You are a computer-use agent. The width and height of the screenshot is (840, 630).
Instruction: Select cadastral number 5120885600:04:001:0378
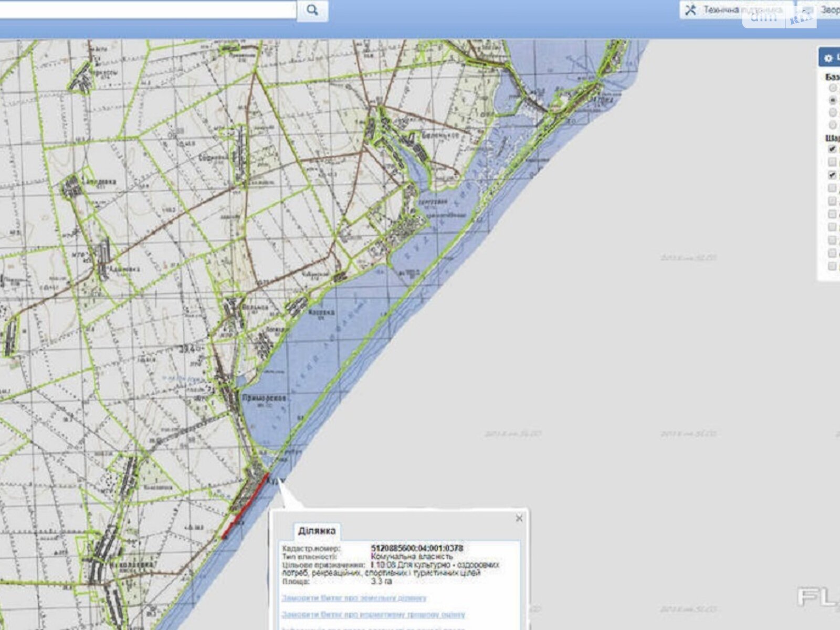pyautogui.click(x=417, y=548)
